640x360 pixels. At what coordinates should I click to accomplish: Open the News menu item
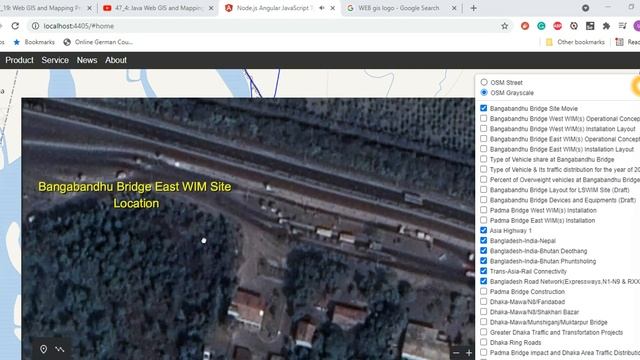coord(87,60)
